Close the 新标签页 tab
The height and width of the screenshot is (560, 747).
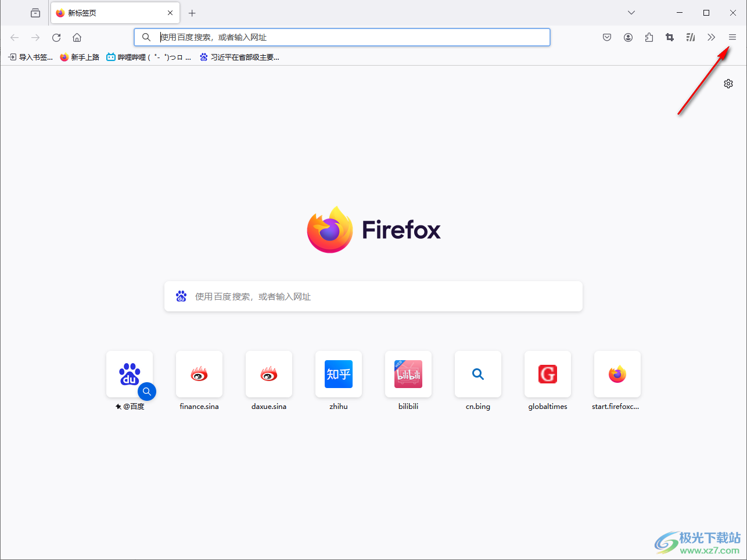click(x=170, y=13)
